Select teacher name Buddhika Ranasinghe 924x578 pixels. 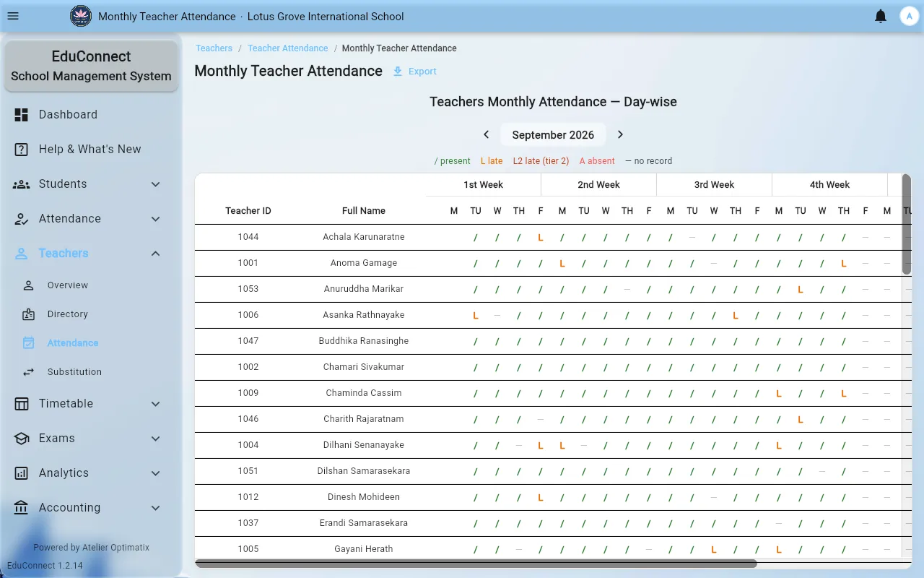click(364, 341)
